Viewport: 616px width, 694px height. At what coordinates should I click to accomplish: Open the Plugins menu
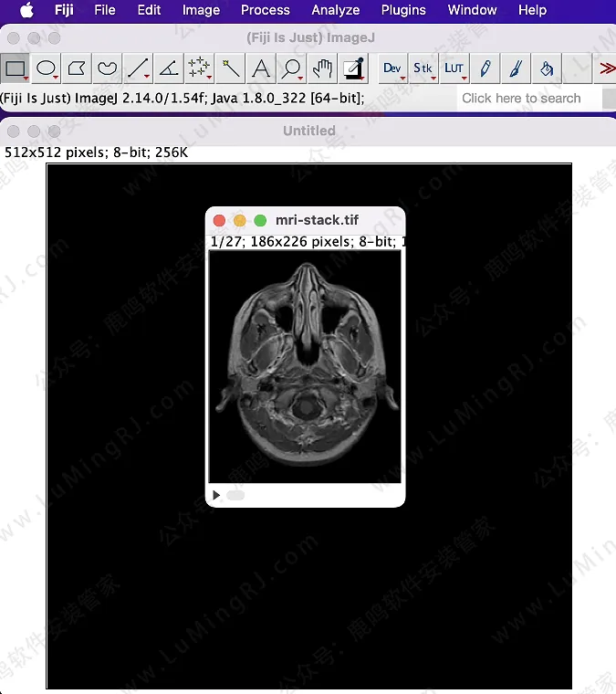click(403, 11)
